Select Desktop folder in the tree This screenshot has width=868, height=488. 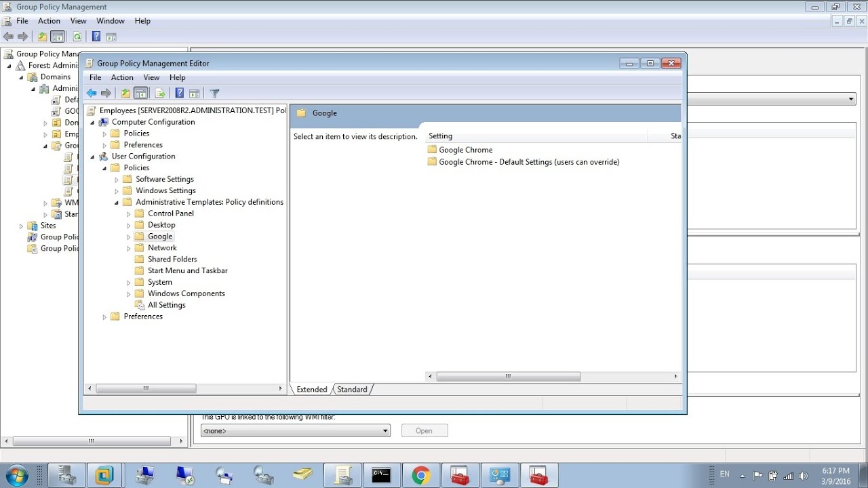click(x=161, y=225)
